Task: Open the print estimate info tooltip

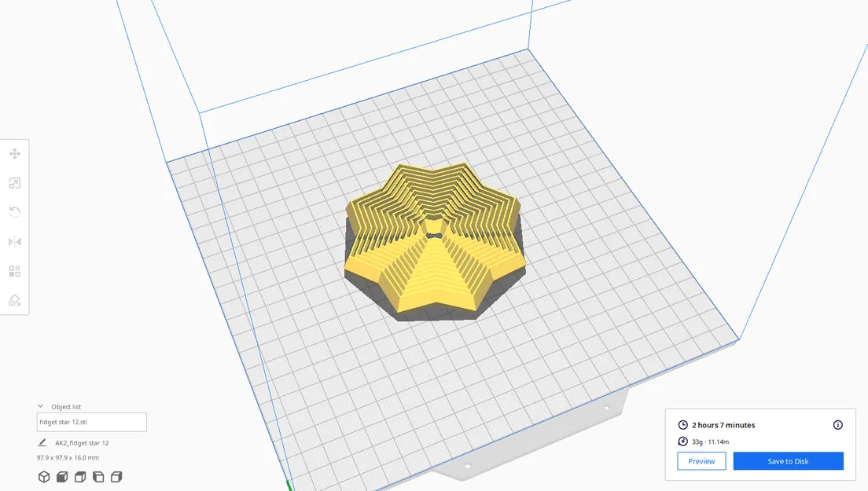Action: click(x=838, y=425)
